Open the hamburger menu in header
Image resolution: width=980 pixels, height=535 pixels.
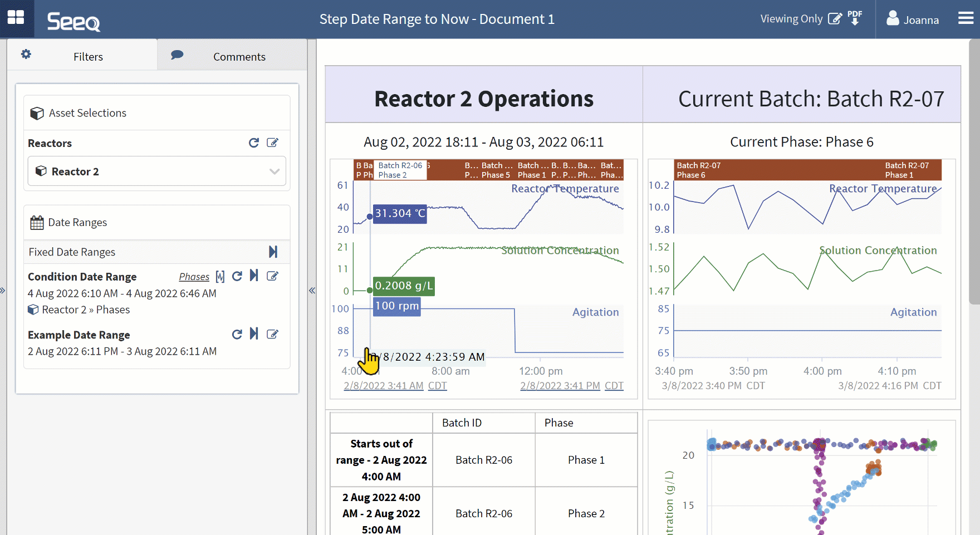[x=966, y=19]
